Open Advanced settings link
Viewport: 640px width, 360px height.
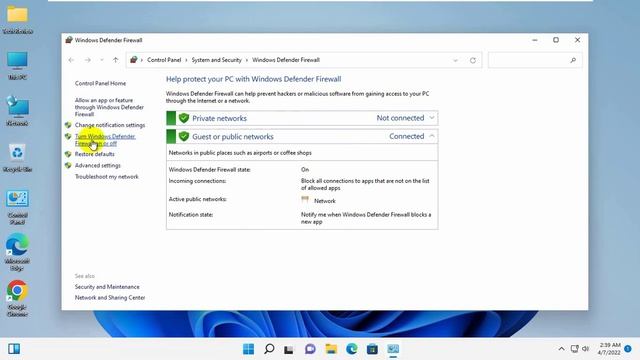pyautogui.click(x=98, y=165)
